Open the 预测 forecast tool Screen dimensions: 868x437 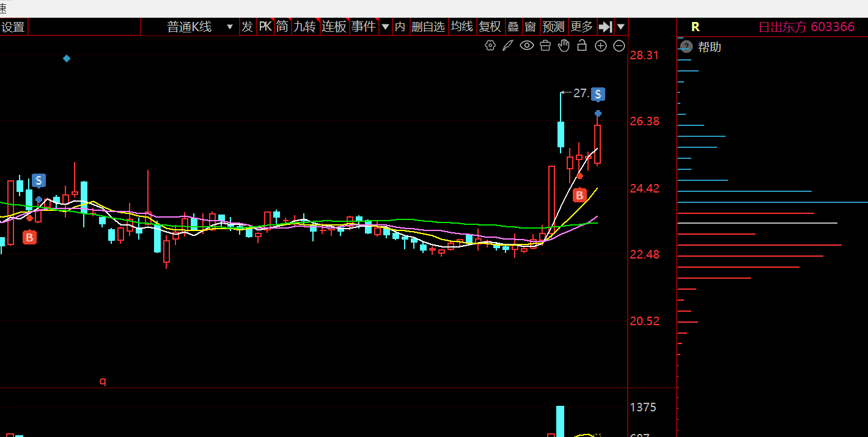554,27
